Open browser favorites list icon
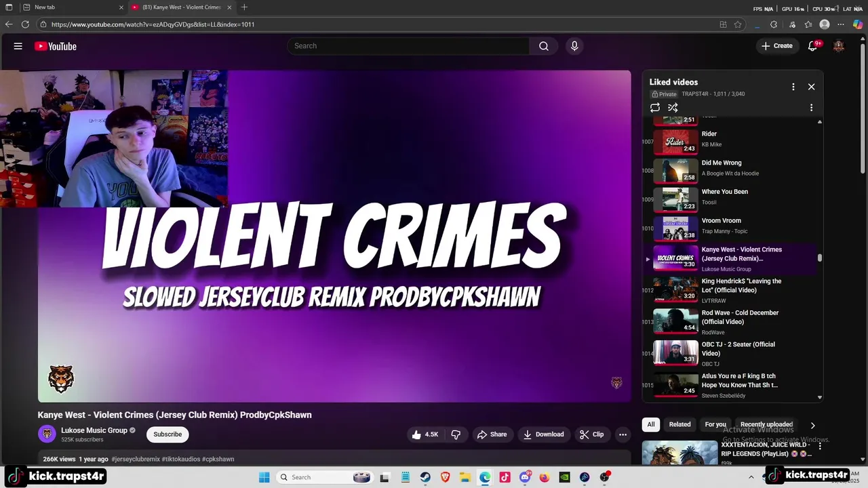 [808, 24]
